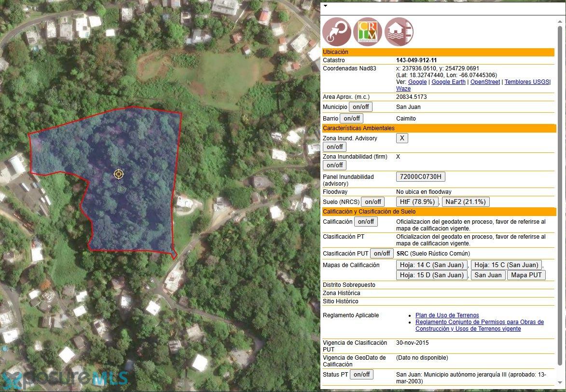The width and height of the screenshot is (566, 392).
Task: Expand the small triangle dropdown above the panel
Action: [x=325, y=6]
